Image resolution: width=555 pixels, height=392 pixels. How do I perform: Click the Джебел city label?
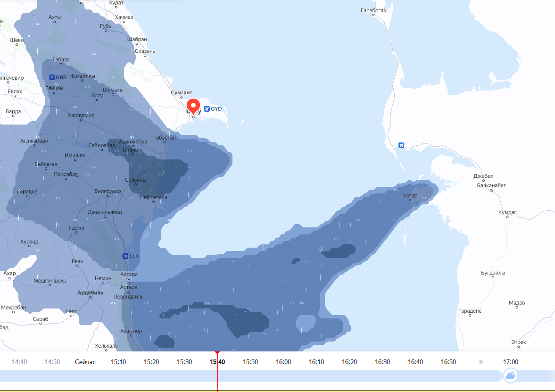pyautogui.click(x=483, y=176)
